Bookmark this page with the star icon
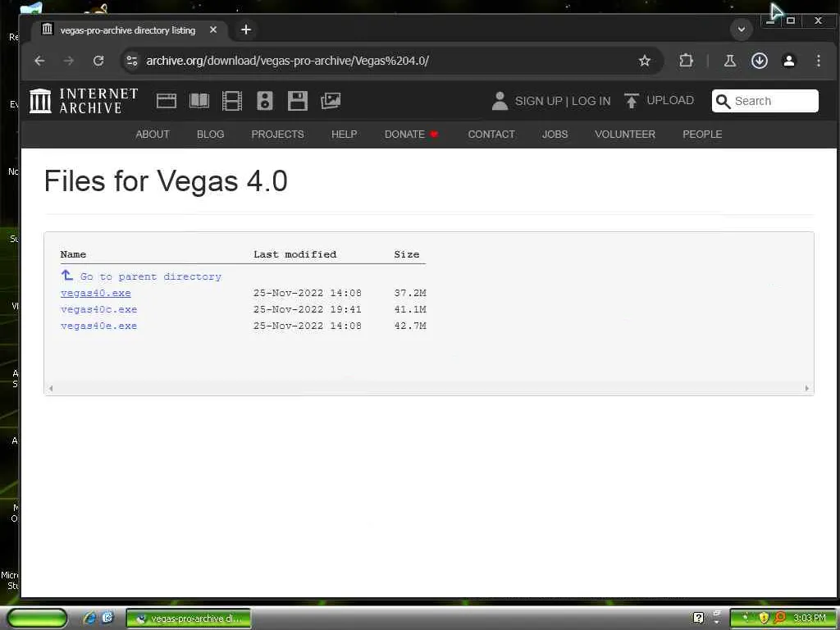 (645, 61)
